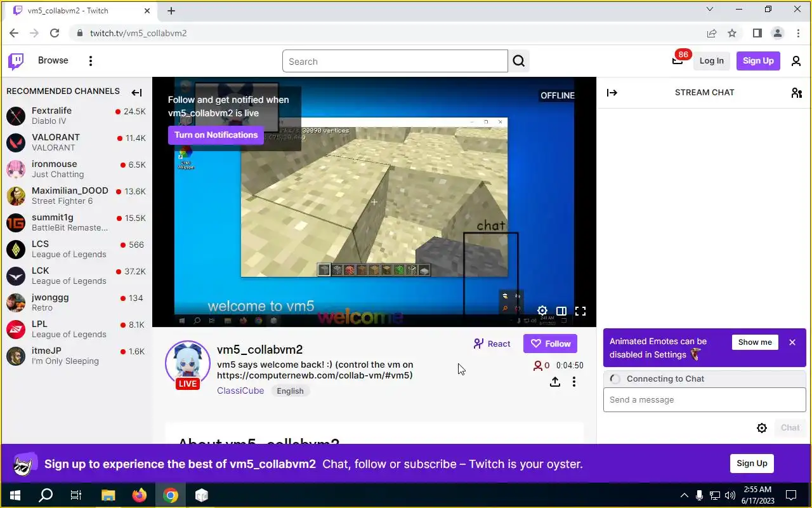Viewport: 812px width, 508px height.
Task: Go to the Browse page
Action: [53, 60]
